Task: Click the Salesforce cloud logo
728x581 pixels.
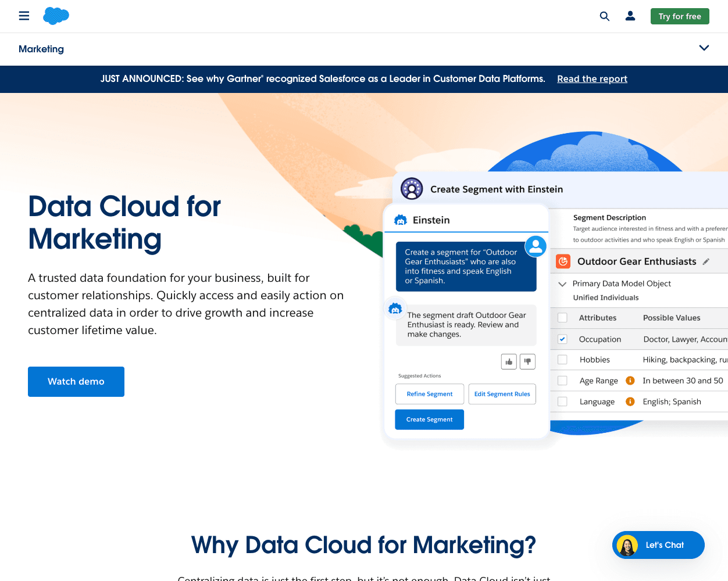Action: [x=56, y=16]
